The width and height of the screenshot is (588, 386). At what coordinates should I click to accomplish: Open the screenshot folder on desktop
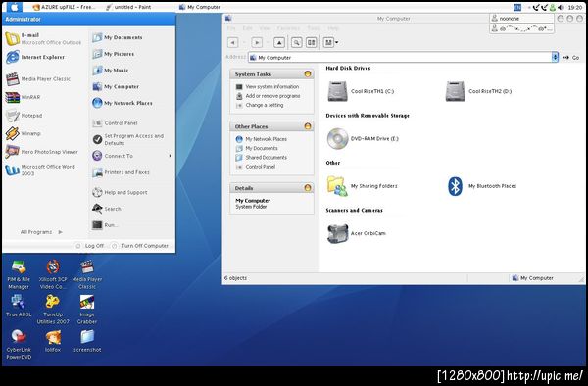[x=87, y=341]
